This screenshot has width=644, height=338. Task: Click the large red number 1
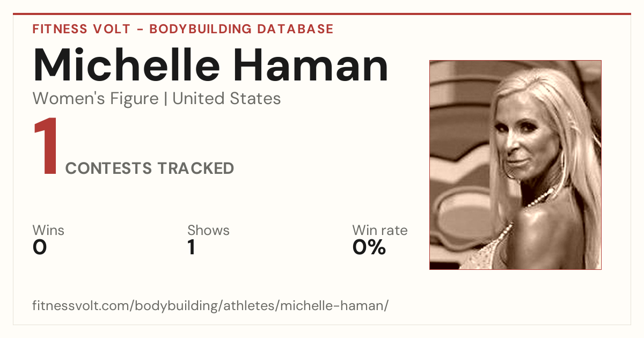click(46, 148)
